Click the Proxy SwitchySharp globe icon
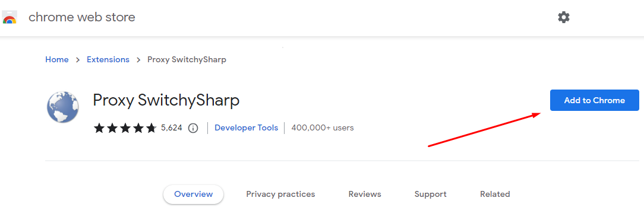The height and width of the screenshot is (220, 644). pyautogui.click(x=62, y=107)
